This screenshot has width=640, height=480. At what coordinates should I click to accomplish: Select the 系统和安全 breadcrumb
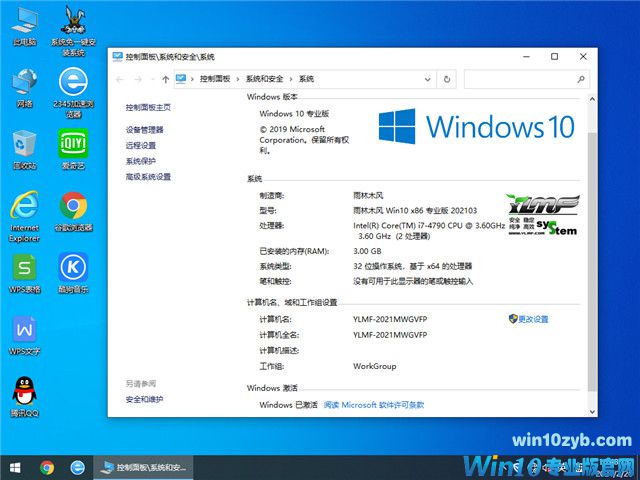[264, 79]
